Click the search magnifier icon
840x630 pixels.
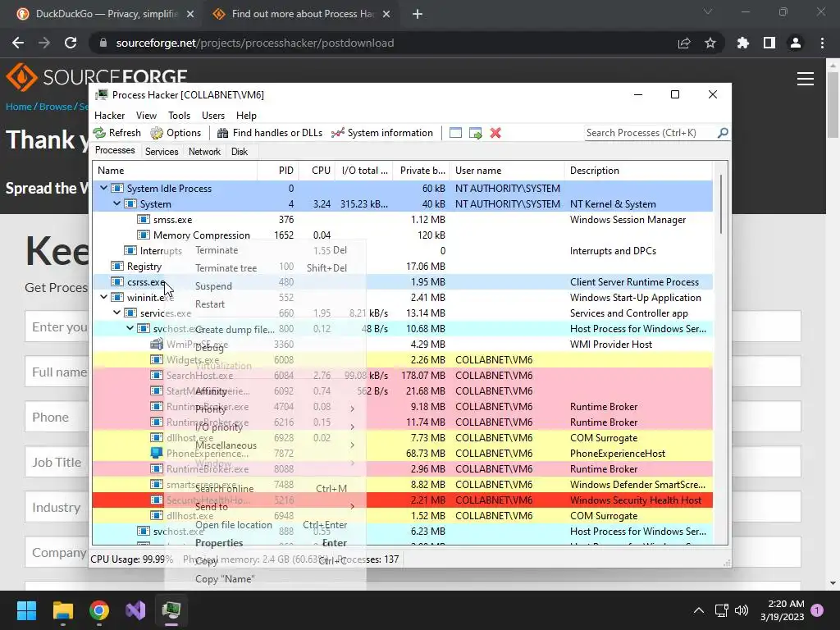pyautogui.click(x=723, y=132)
